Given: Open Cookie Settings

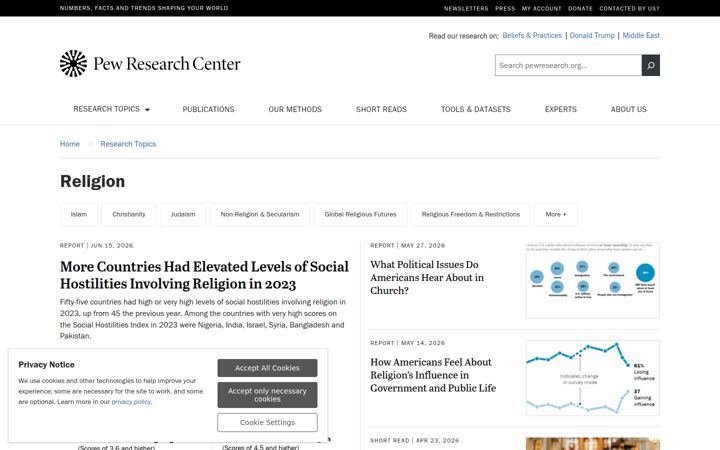Looking at the screenshot, I should 267,422.
